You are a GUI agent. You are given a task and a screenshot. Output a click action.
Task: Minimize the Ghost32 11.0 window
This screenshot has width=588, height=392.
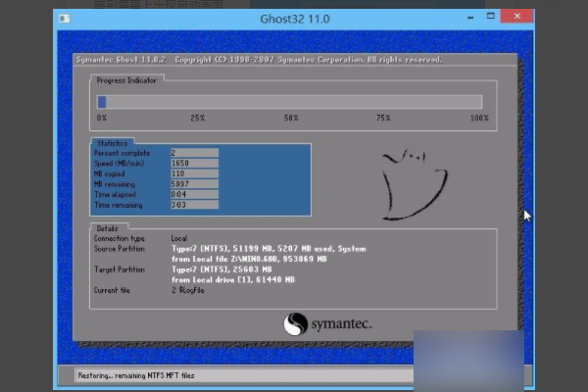tap(470, 18)
